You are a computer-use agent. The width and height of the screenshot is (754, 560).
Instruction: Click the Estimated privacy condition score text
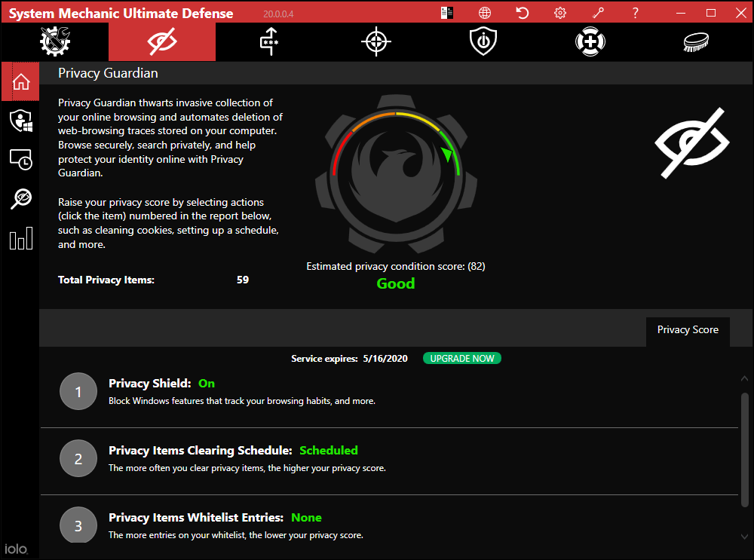point(396,266)
